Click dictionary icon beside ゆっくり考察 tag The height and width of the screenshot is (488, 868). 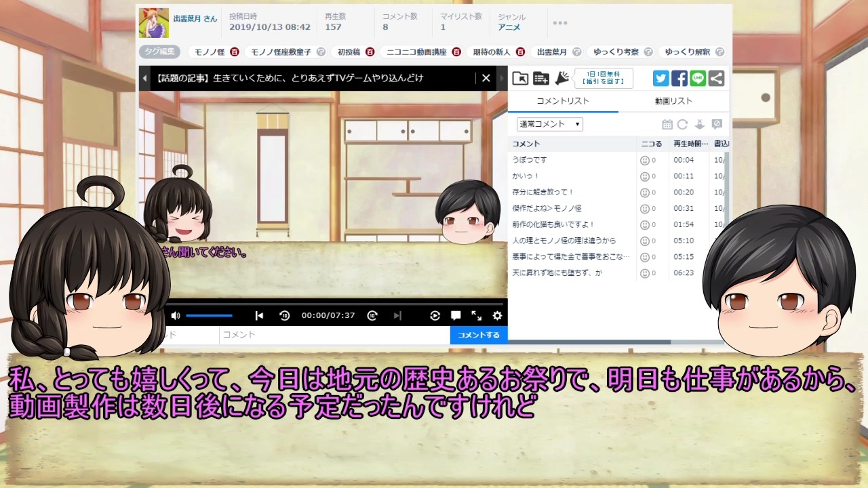(x=648, y=52)
